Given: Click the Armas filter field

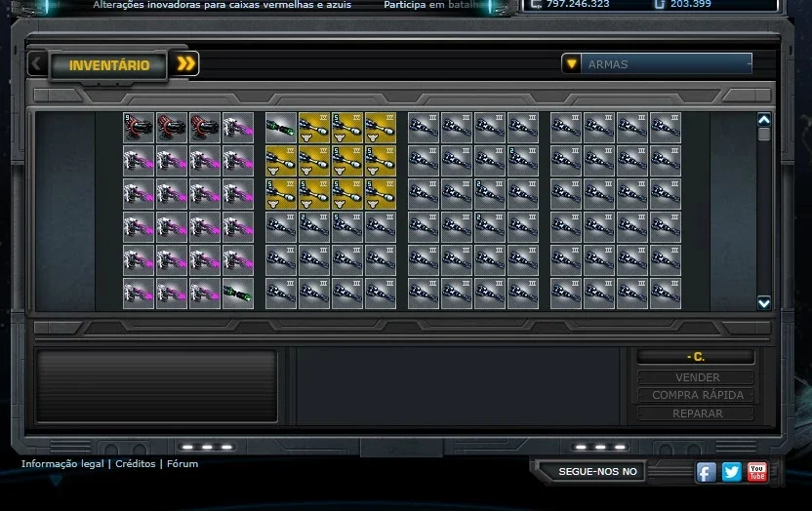Looking at the screenshot, I should [x=666, y=64].
